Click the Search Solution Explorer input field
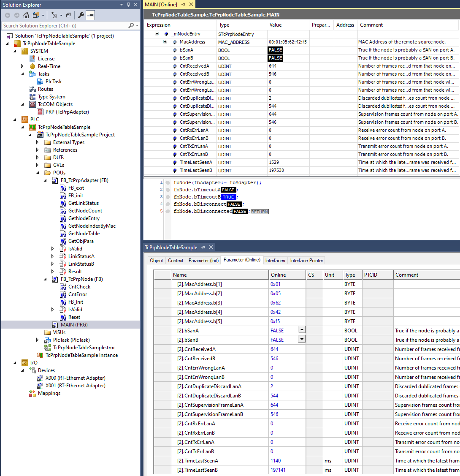The height and width of the screenshot is (476, 460). (65, 25)
